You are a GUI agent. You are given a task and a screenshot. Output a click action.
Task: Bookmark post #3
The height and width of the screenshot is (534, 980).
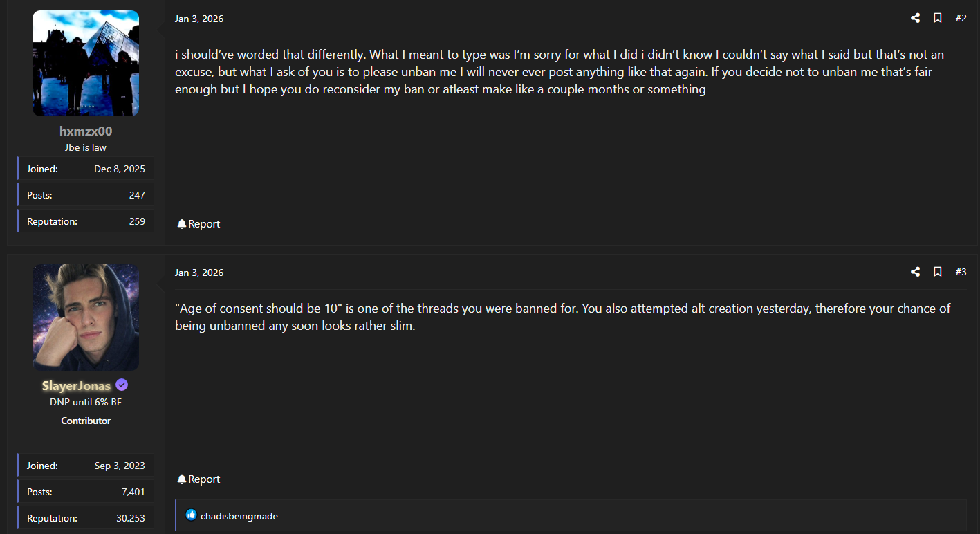click(x=937, y=272)
